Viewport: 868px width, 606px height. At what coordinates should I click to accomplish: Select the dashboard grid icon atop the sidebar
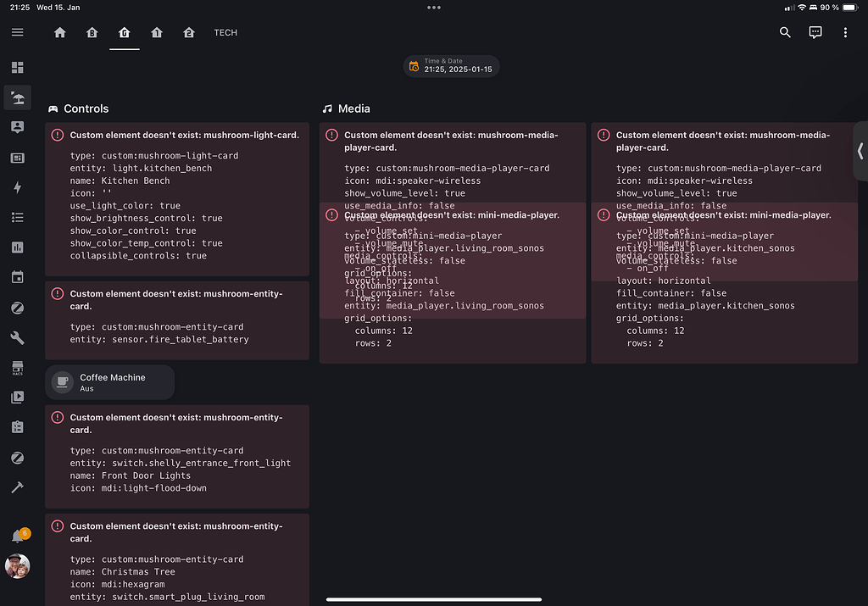pyautogui.click(x=17, y=67)
